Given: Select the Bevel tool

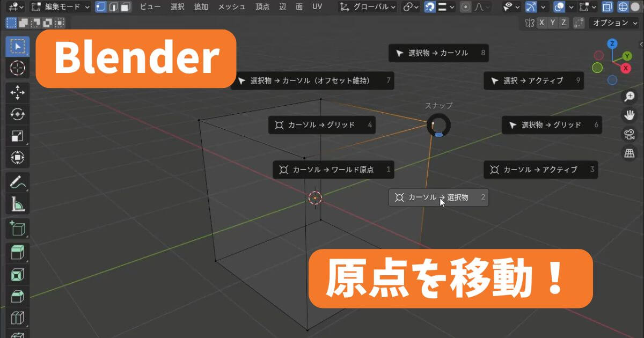Looking at the screenshot, I should click(x=18, y=297).
